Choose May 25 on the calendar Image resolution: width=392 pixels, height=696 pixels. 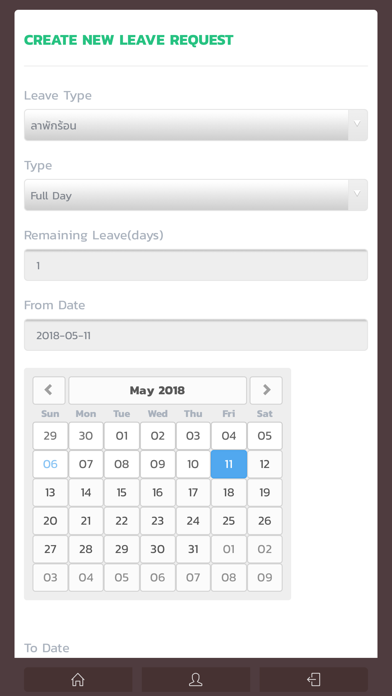click(x=229, y=521)
